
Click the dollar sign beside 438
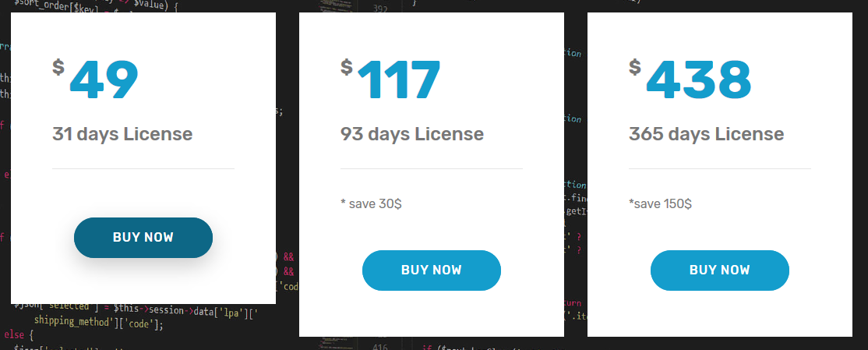tap(635, 68)
